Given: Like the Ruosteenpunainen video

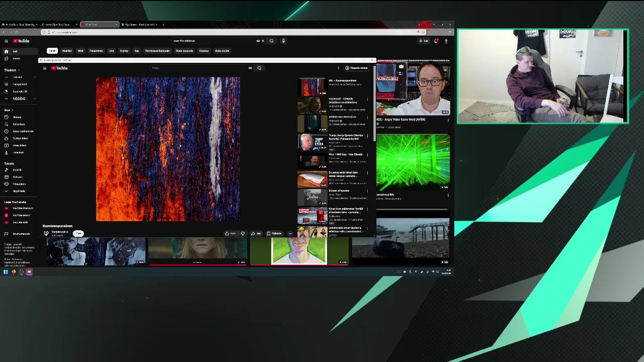Looking at the screenshot, I should click(230, 233).
